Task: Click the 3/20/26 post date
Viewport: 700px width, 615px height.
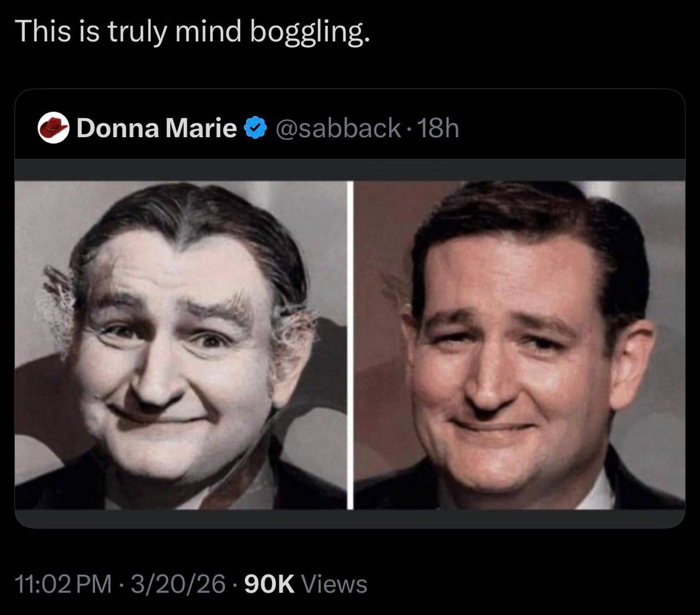Action: (x=178, y=584)
